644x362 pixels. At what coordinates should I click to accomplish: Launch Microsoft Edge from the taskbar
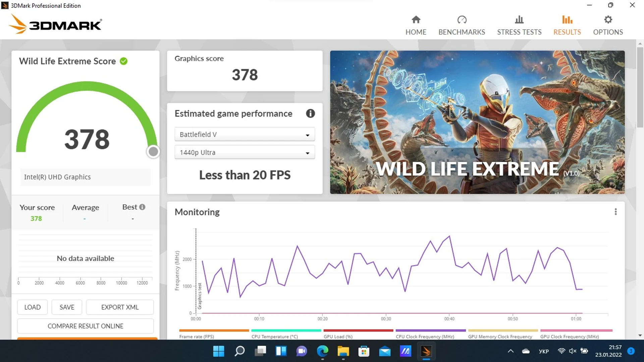coord(322,351)
